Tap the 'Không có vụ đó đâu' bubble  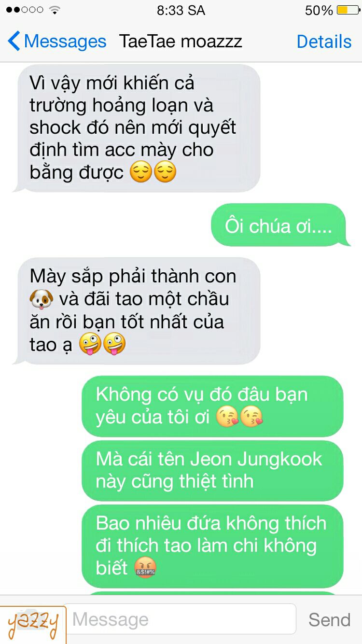pos(212,406)
